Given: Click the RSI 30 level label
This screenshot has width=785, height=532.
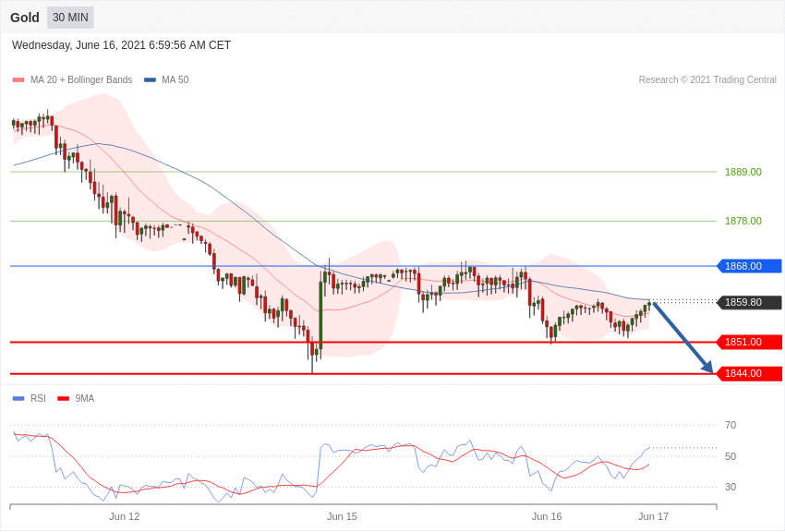Looking at the screenshot, I should [x=731, y=487].
